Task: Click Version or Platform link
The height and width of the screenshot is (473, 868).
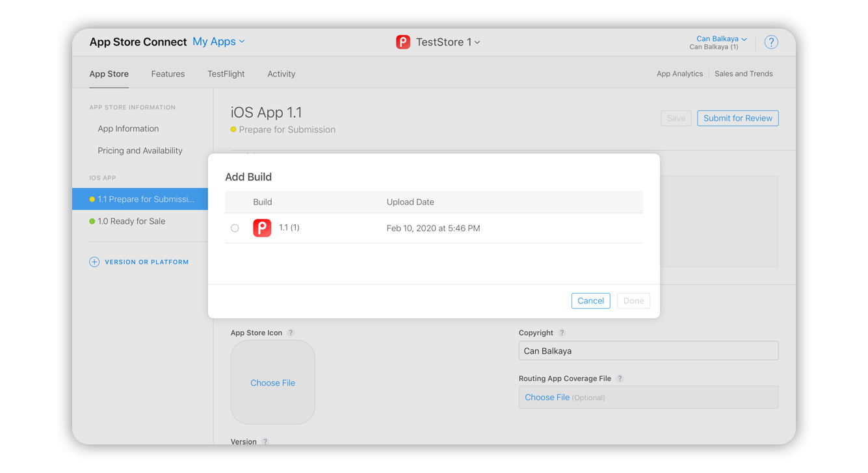Action: click(147, 262)
